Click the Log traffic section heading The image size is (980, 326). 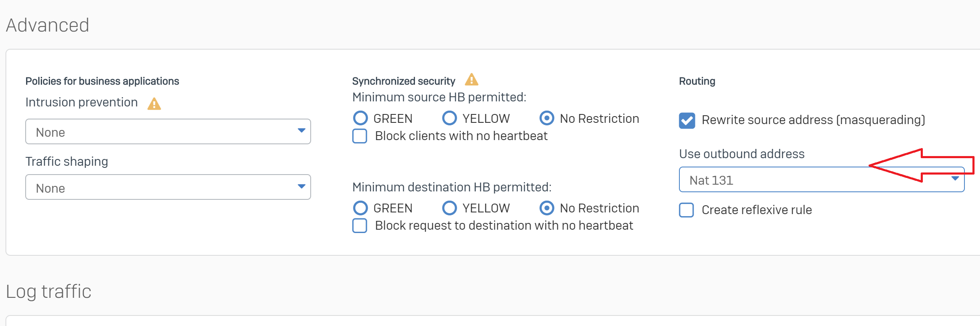coord(49,291)
